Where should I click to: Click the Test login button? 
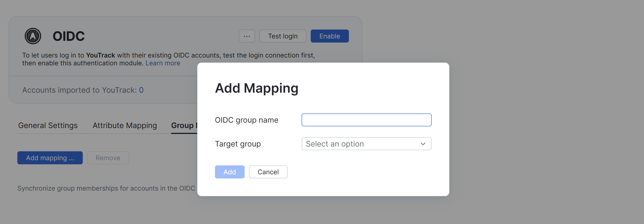coord(283,36)
